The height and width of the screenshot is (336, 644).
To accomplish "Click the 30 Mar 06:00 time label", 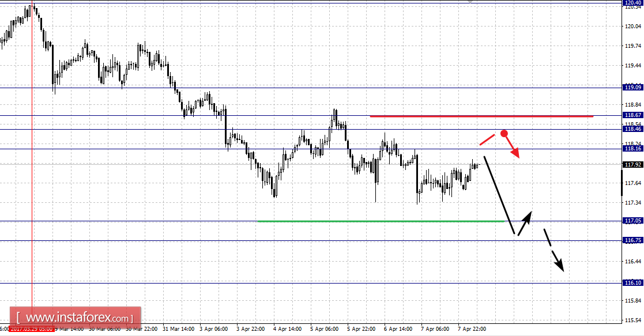I will click(x=104, y=329).
